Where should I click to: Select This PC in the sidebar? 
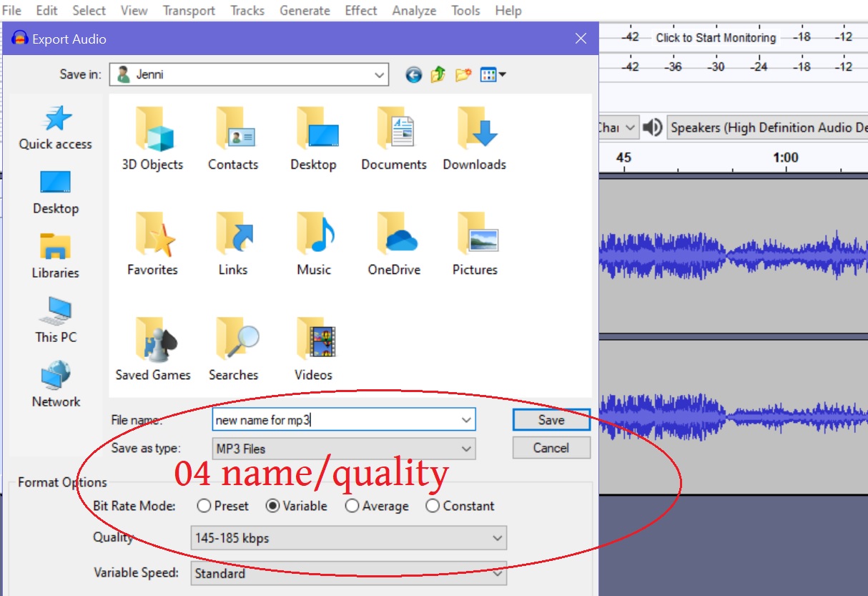[56, 322]
